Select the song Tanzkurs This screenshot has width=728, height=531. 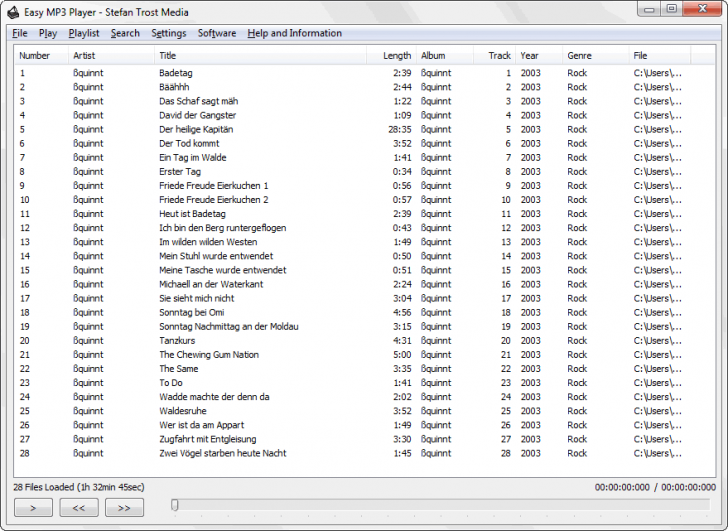click(x=177, y=340)
